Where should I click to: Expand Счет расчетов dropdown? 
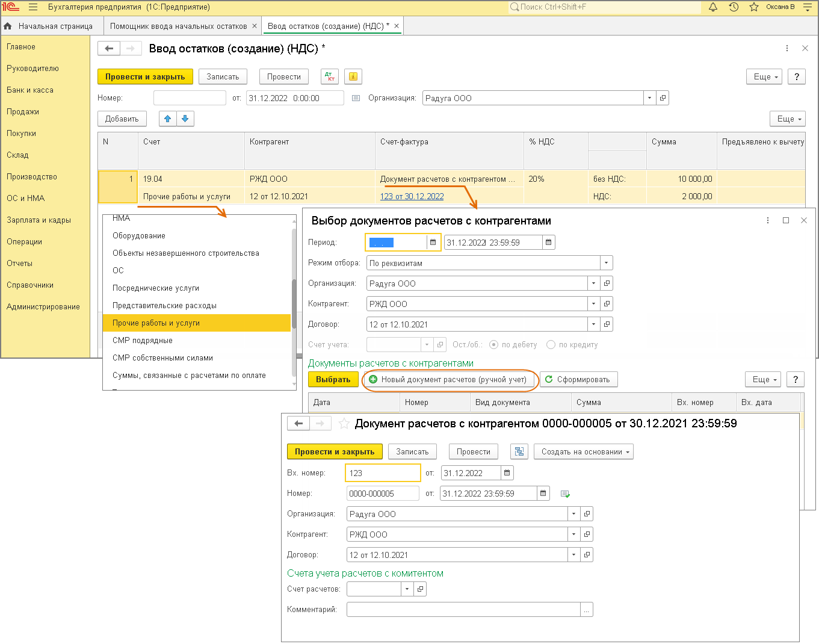click(x=407, y=589)
